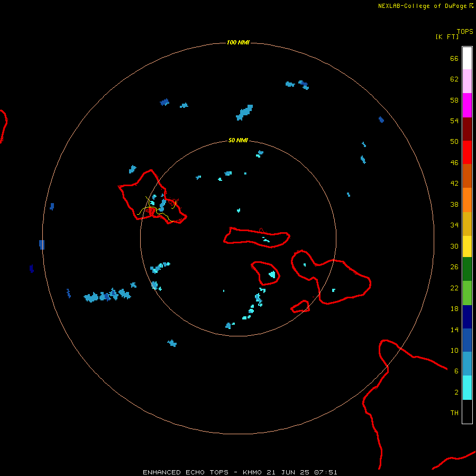Click the TH legend label text

point(454,413)
